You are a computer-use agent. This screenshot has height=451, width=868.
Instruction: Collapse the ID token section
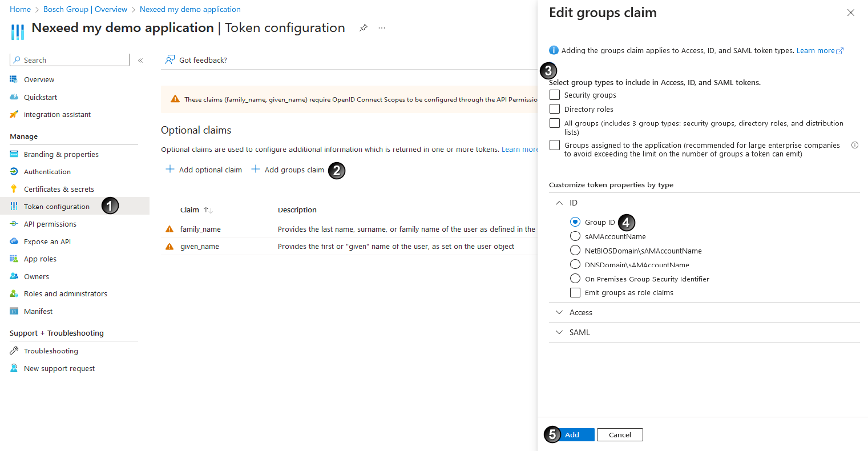[x=559, y=203]
